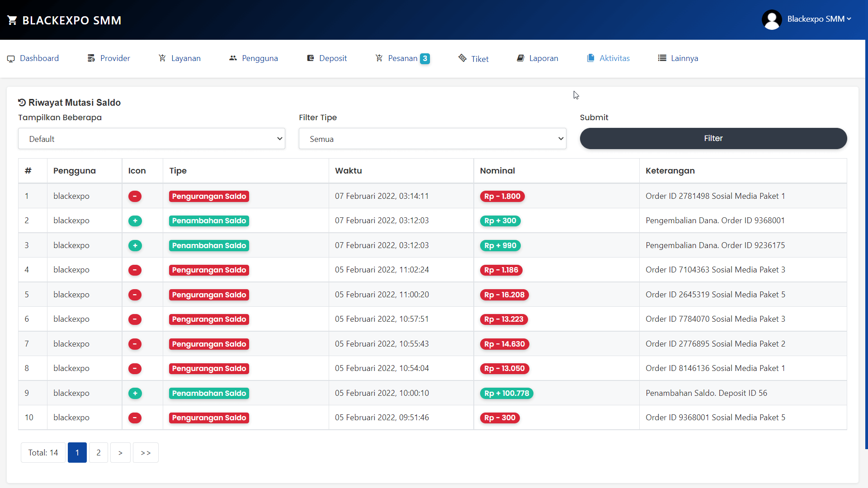868x488 pixels.
Task: Go to page 2 of the table
Action: click(x=98, y=452)
